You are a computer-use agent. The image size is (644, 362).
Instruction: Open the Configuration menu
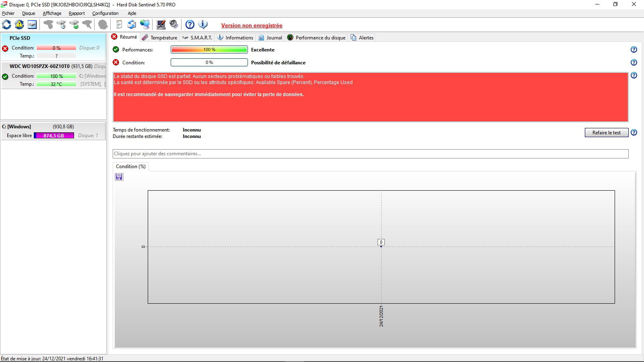pyautogui.click(x=105, y=13)
